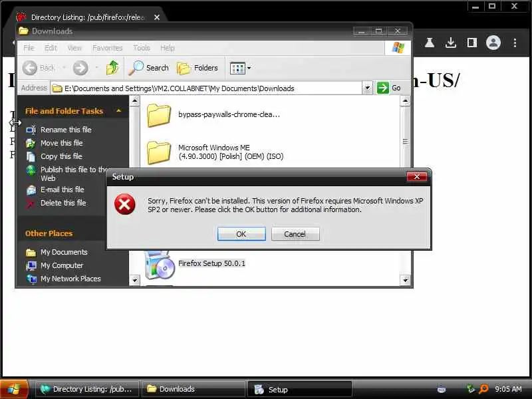Click the Firefox Setup 50.0.1 file name

click(x=211, y=263)
